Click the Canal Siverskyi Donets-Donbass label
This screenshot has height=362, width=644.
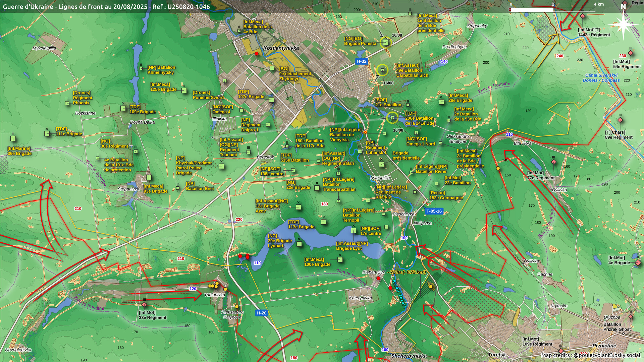pos(601,78)
